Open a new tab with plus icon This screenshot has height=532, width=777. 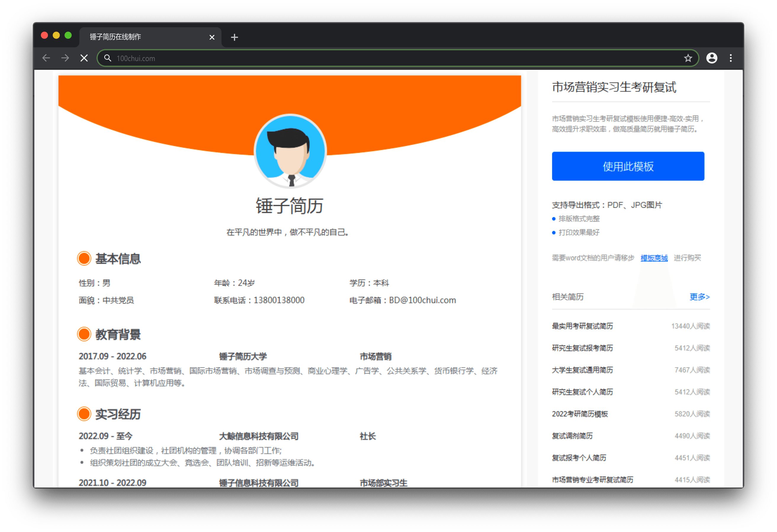234,37
